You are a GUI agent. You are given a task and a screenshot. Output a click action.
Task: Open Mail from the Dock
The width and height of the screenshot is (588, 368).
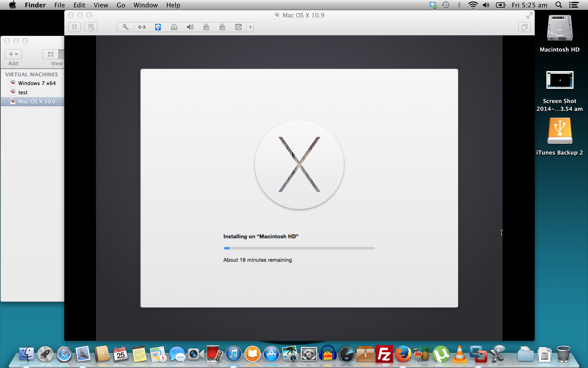click(83, 354)
